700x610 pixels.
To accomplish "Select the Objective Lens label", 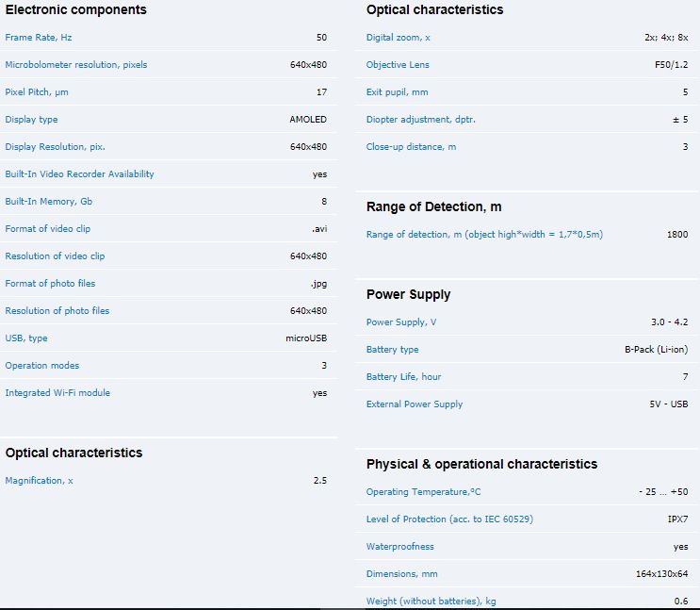I will 398,65.
